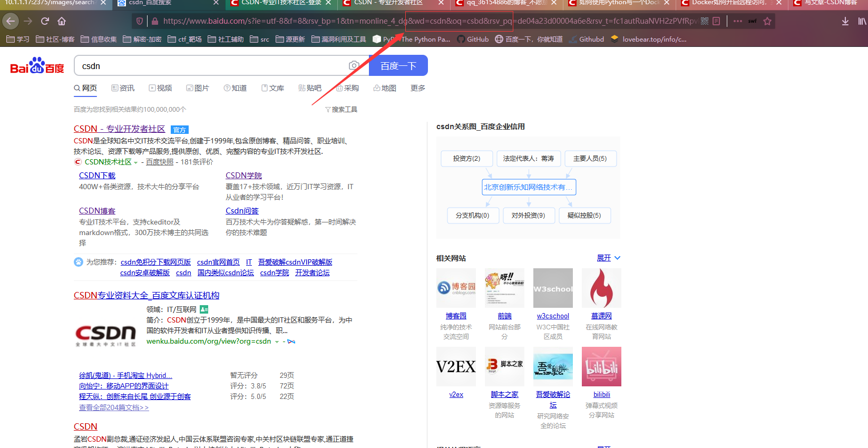Screen dimensions: 868x448
Task: Open the ctf_靶场 bookmarks folder
Action: [x=184, y=39]
